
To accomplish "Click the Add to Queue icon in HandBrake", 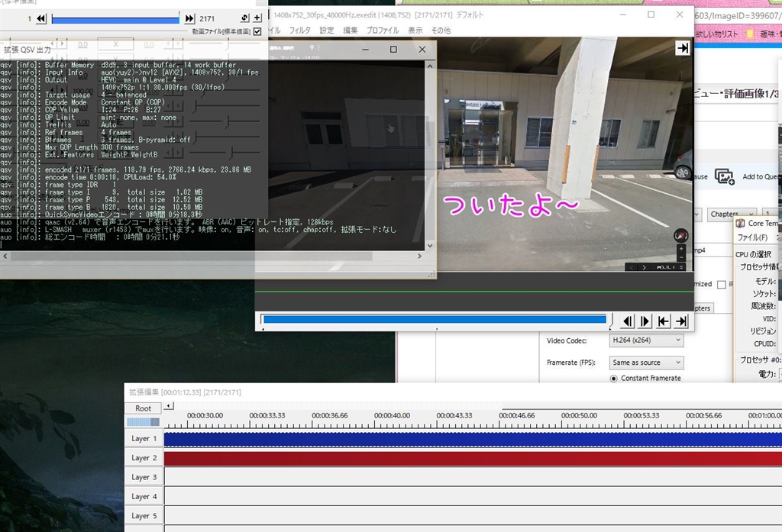I will pyautogui.click(x=724, y=176).
